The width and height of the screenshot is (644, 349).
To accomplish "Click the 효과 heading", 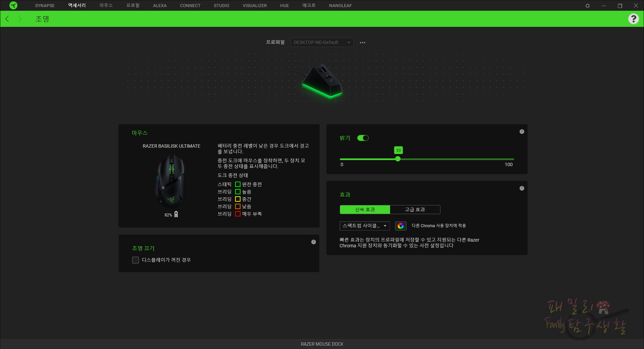I will coord(345,195).
